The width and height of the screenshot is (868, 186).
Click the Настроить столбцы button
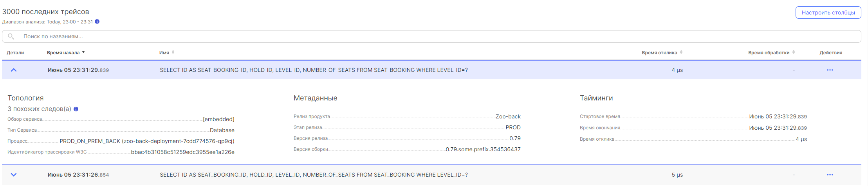828,13
